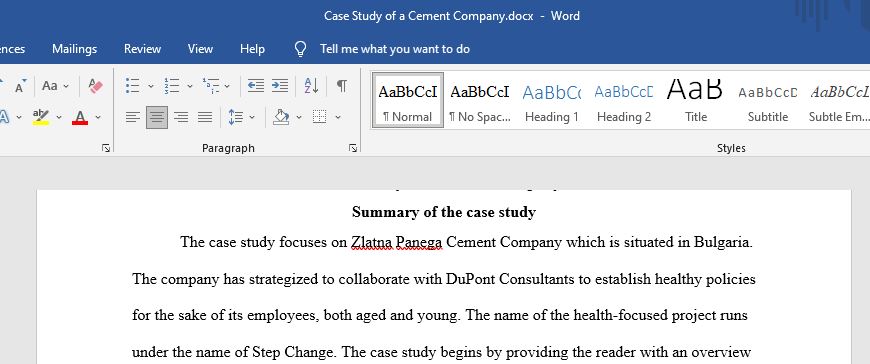Click the Increase Indent icon
Screen dimensions: 870x364
(280, 85)
